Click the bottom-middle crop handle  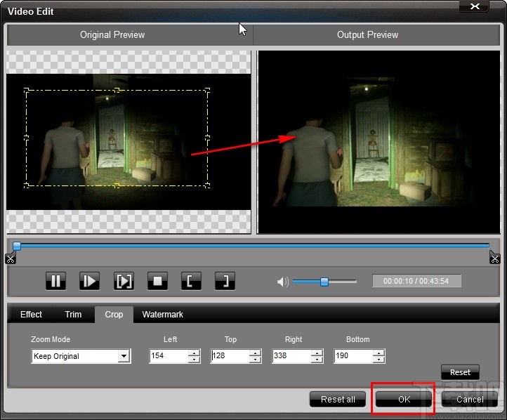[117, 185]
